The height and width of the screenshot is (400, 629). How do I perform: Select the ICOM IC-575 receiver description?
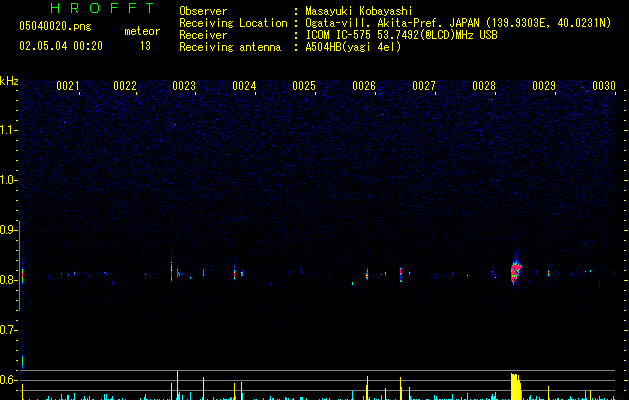[x=401, y=35]
